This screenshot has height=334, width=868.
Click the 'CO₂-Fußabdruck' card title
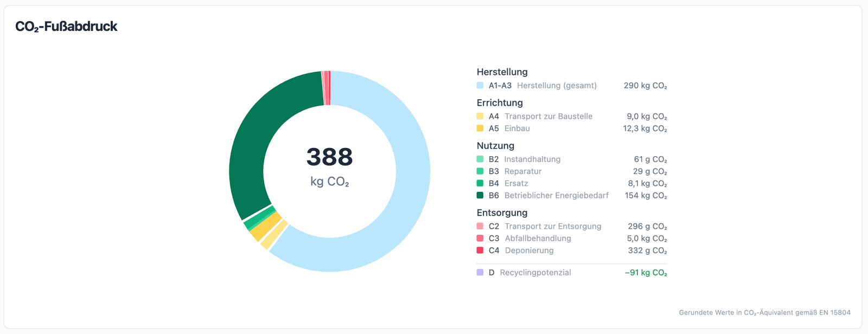[x=66, y=27]
